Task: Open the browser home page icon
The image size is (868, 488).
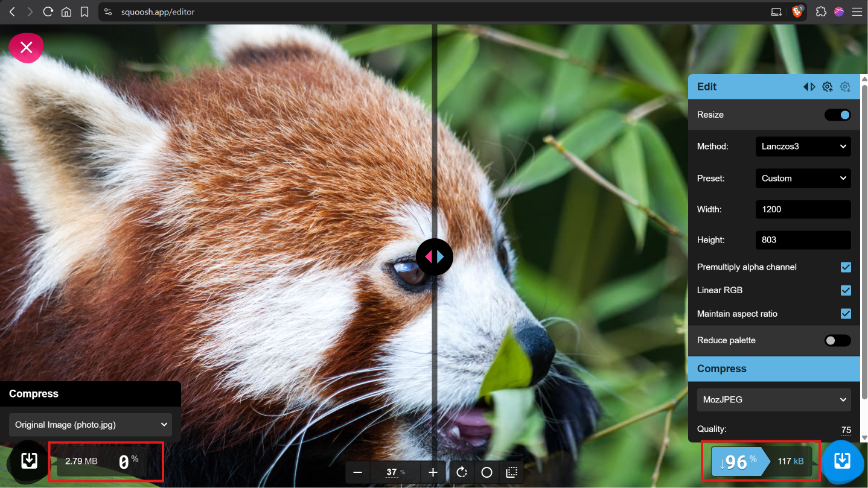Action: 66,11
